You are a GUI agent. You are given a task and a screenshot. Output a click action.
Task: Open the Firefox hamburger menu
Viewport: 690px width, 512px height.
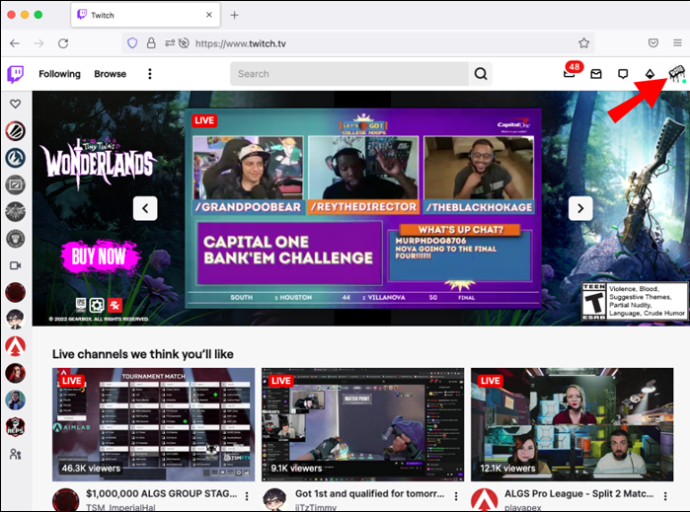coord(677,43)
